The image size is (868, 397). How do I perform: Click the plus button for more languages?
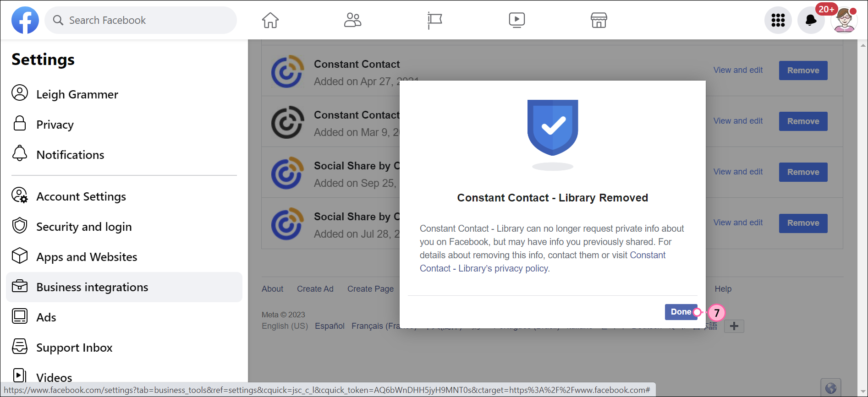point(734,326)
